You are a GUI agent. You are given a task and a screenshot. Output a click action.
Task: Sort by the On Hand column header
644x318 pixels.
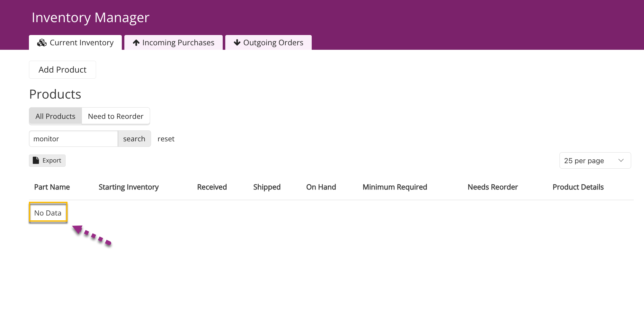[321, 187]
